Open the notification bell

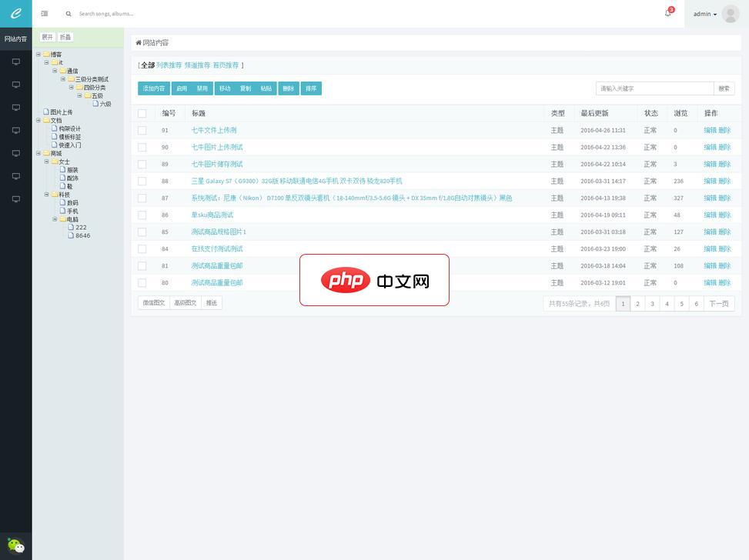click(668, 13)
